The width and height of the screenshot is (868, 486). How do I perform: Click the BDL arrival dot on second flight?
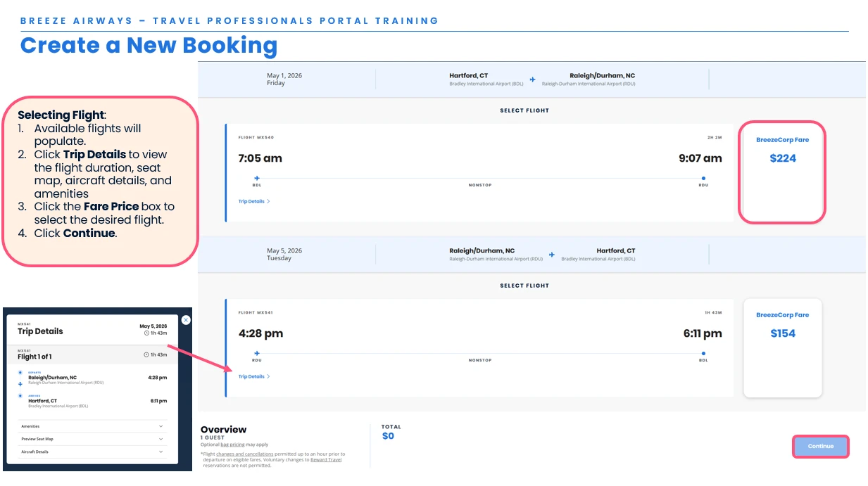coord(703,354)
